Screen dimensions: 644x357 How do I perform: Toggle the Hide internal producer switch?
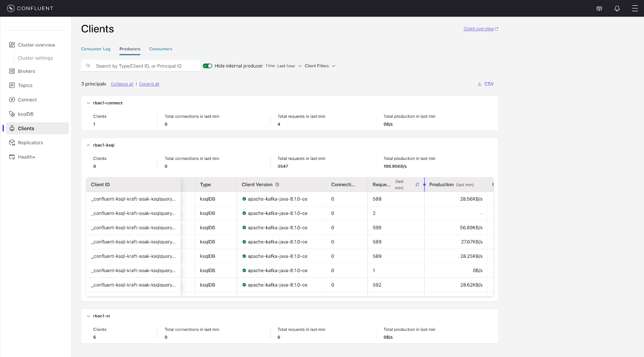[x=208, y=66]
